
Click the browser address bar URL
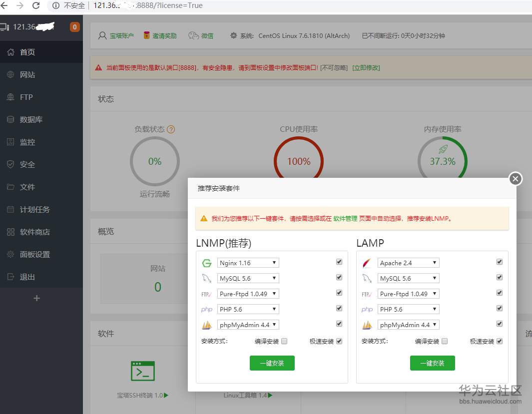(148, 5)
